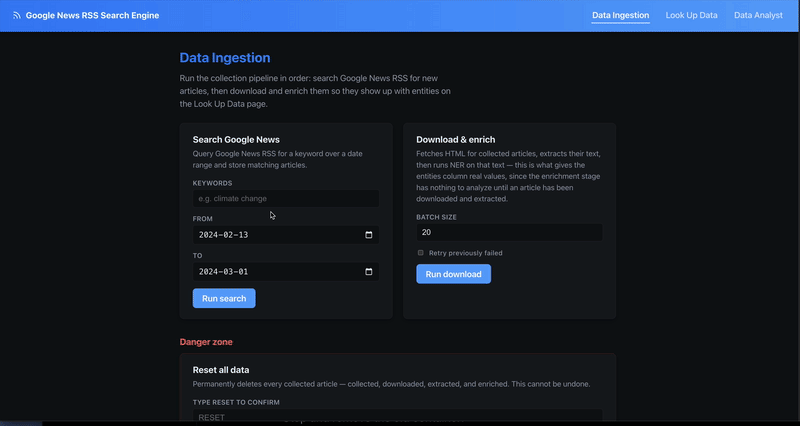Focus the RESET confirmation input field

397,417
